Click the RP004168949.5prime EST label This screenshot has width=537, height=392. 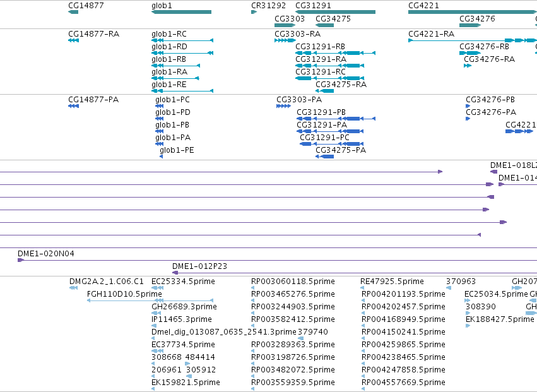point(403,319)
